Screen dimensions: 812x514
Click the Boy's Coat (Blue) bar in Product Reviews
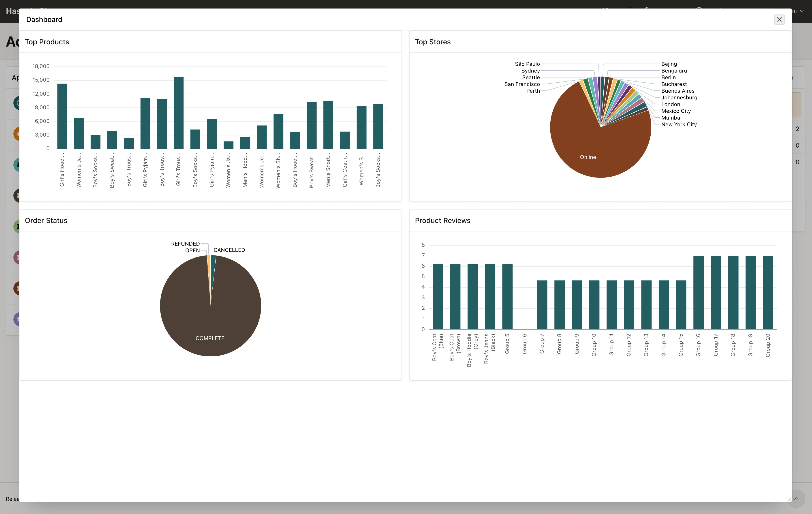(438, 297)
